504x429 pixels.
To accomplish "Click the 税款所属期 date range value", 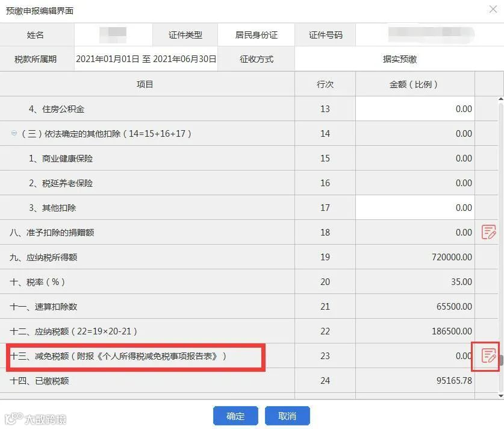I will point(146,59).
